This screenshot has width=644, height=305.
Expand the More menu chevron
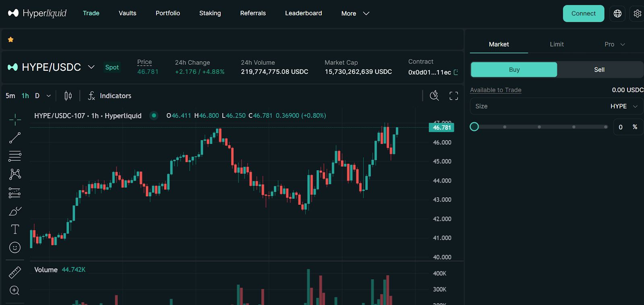pos(366,13)
